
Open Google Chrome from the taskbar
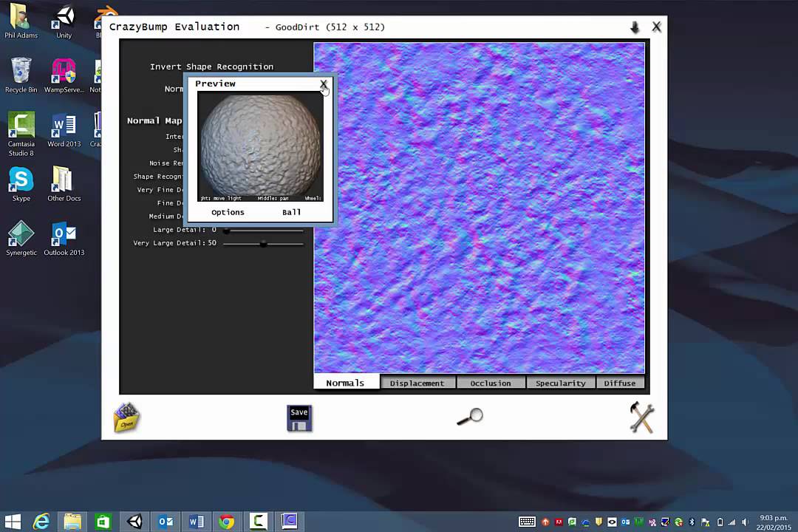[x=227, y=522]
